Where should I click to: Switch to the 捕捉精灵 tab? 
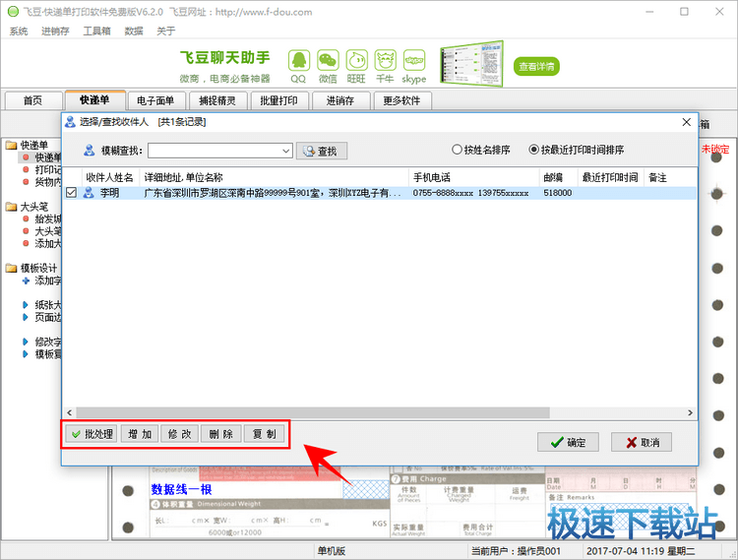(x=217, y=100)
